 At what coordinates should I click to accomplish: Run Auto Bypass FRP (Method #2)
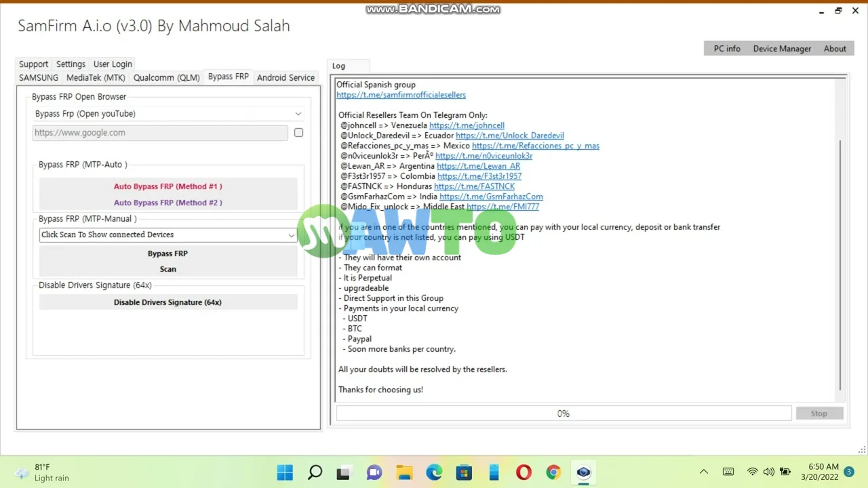[168, 203]
